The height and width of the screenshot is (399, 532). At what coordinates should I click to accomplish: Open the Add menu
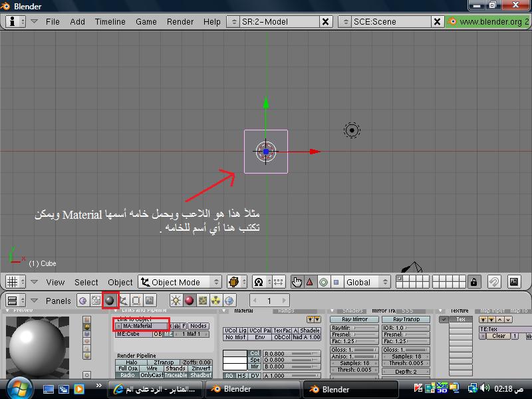77,22
